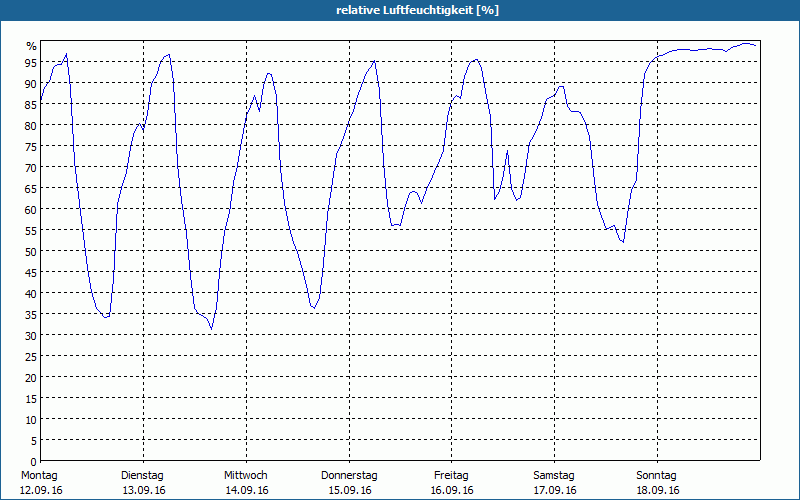Image resolution: width=800 pixels, height=500 pixels.
Task: Click the y-axis label 60
Action: [31, 209]
